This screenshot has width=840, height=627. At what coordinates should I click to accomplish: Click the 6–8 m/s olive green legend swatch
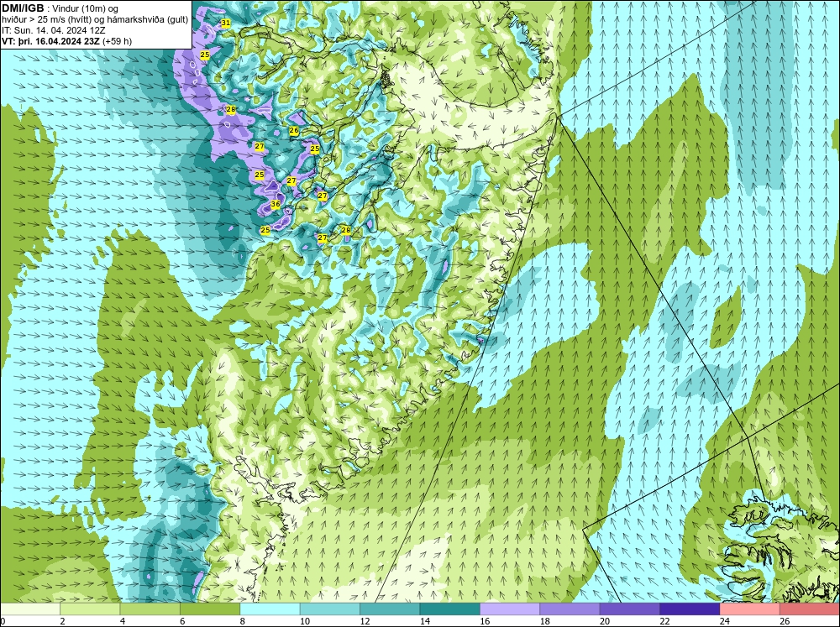pyautogui.click(x=210, y=609)
